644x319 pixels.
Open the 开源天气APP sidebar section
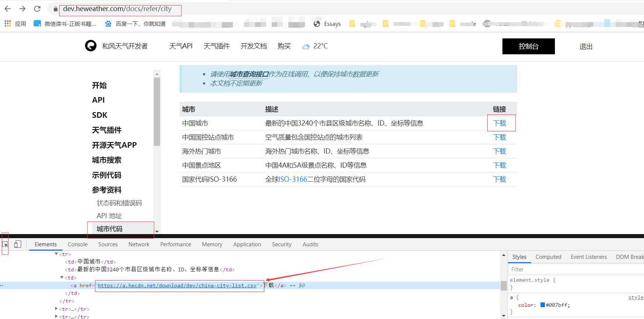(114, 145)
